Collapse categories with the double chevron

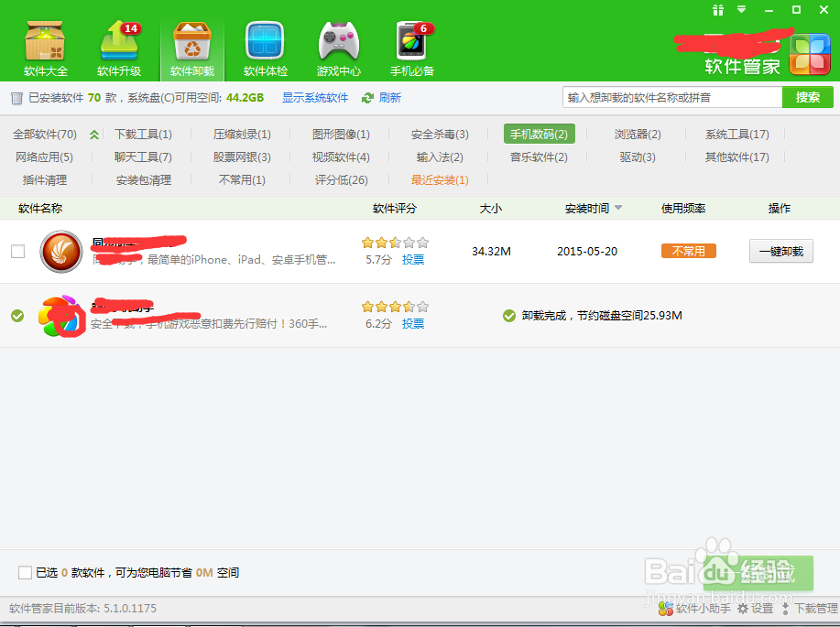tap(94, 135)
